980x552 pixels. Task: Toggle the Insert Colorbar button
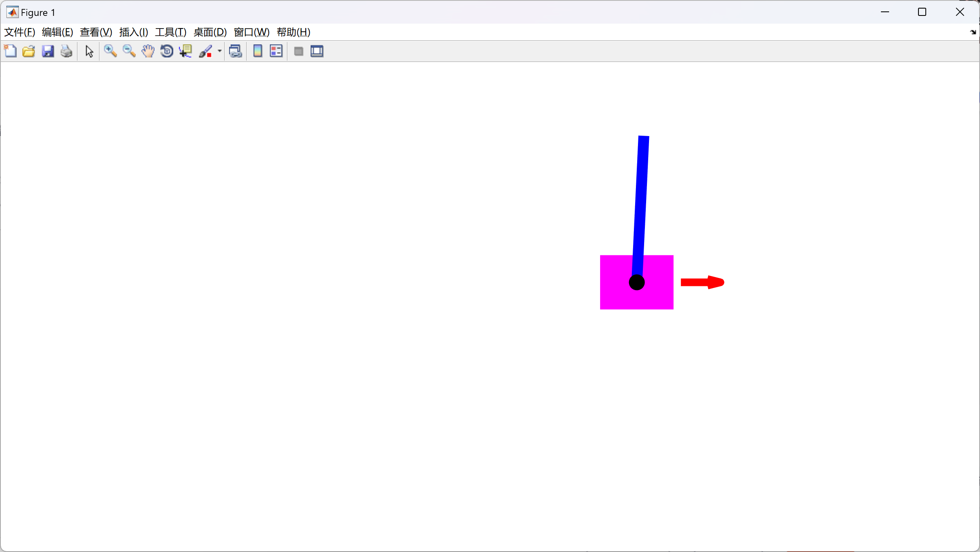click(258, 51)
